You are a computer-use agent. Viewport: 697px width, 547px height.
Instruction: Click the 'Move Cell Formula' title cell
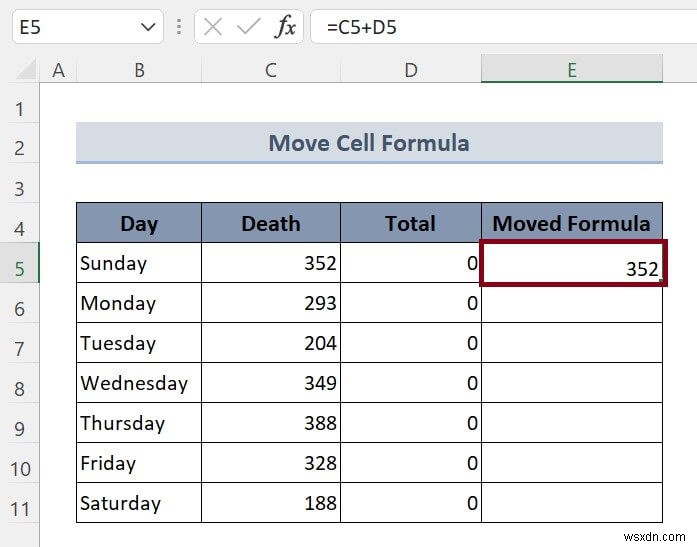click(369, 143)
